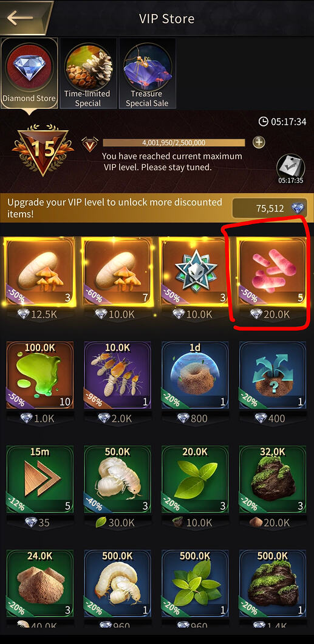Open the daily check-in tag icon
The image size is (314, 644).
[x=290, y=168]
